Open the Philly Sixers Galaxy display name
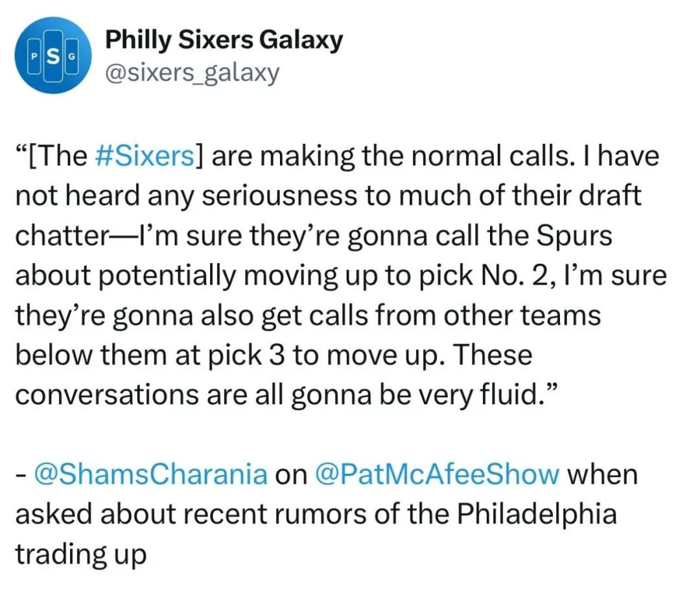 click(224, 40)
